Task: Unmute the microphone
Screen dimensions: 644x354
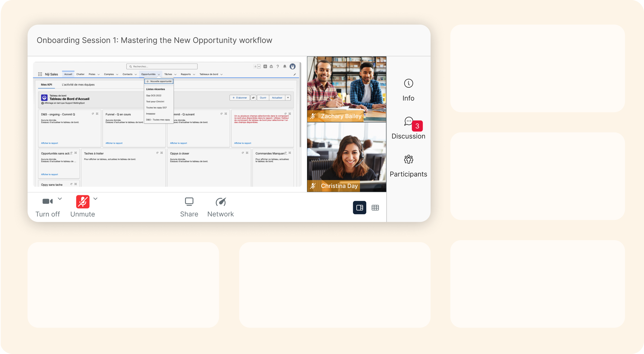Action: (83, 202)
